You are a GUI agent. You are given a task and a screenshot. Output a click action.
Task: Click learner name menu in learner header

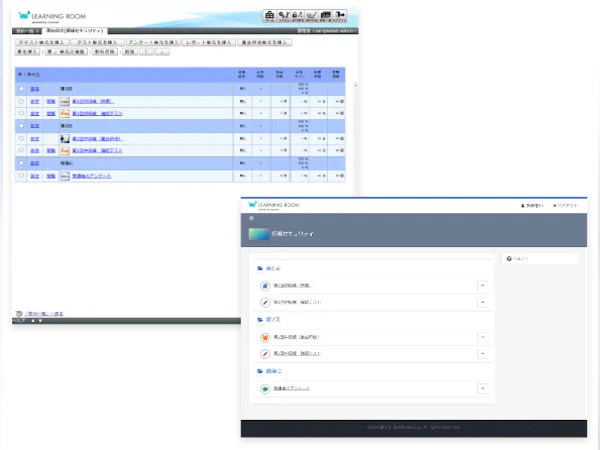coord(532,206)
